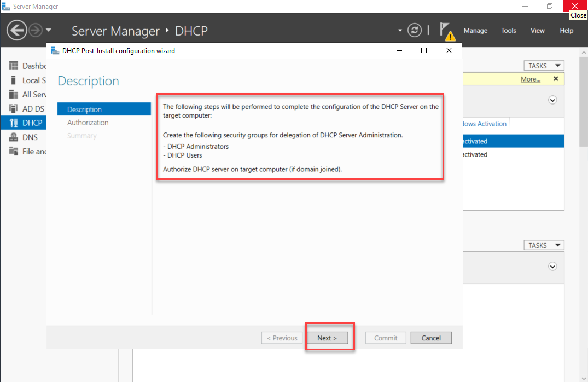Collapse the upper panel chevron

552,100
